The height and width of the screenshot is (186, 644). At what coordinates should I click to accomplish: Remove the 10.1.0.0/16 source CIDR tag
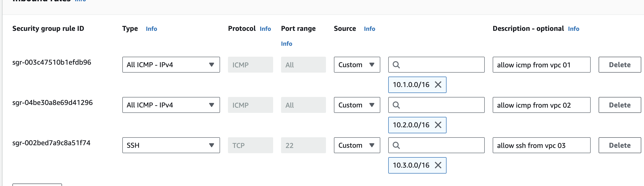click(438, 85)
